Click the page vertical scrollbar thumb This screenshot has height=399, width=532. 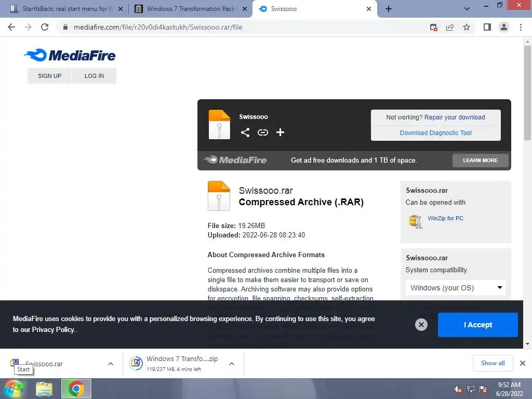(x=527, y=92)
